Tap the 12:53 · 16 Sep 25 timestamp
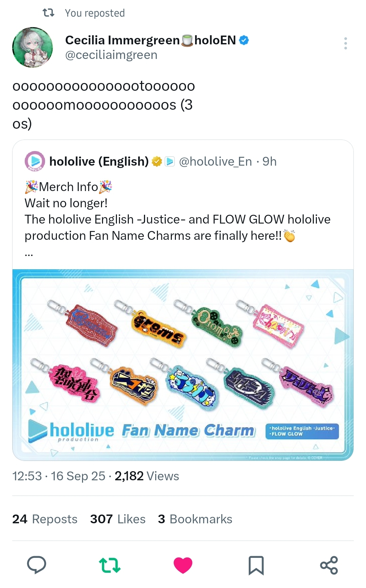Viewport: 366px width, 588px height. tap(59, 476)
